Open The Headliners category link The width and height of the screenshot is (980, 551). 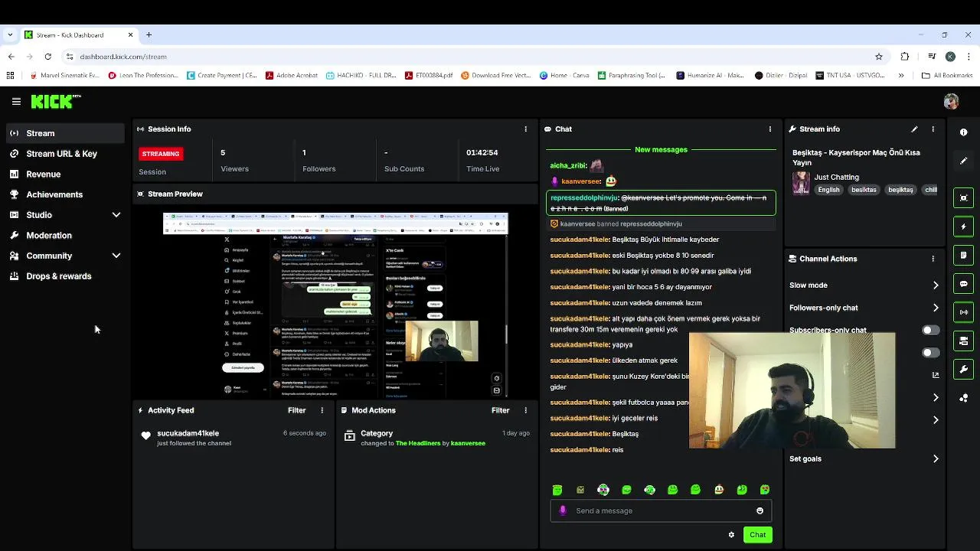pos(417,443)
